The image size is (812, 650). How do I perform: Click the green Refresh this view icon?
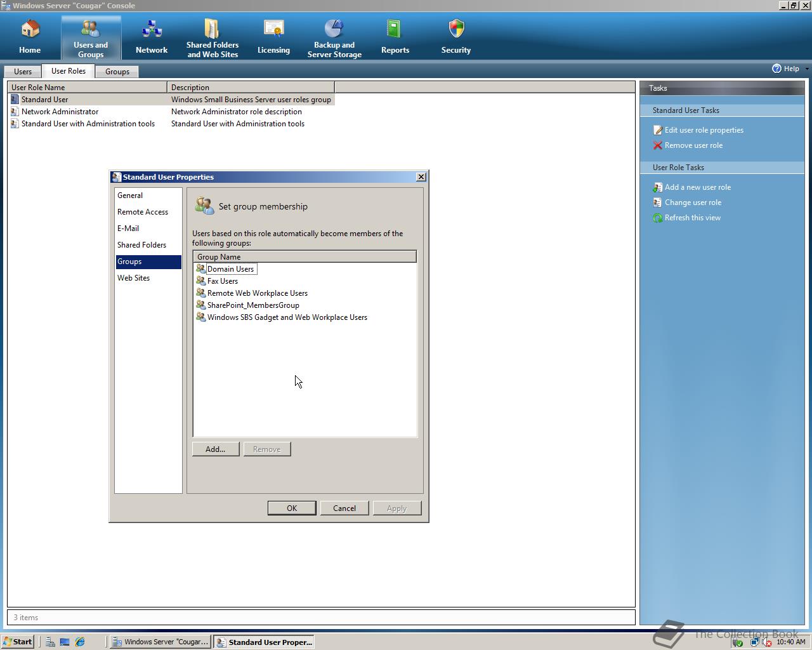[658, 218]
